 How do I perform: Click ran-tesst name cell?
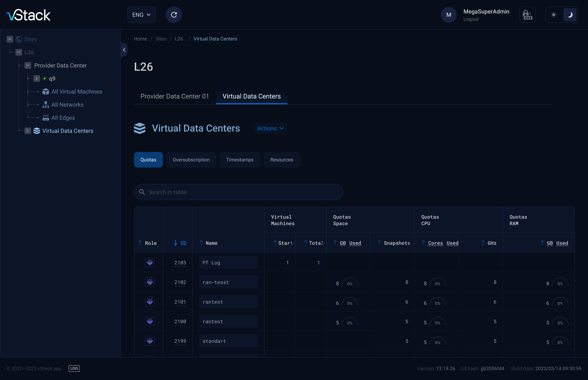(x=229, y=282)
